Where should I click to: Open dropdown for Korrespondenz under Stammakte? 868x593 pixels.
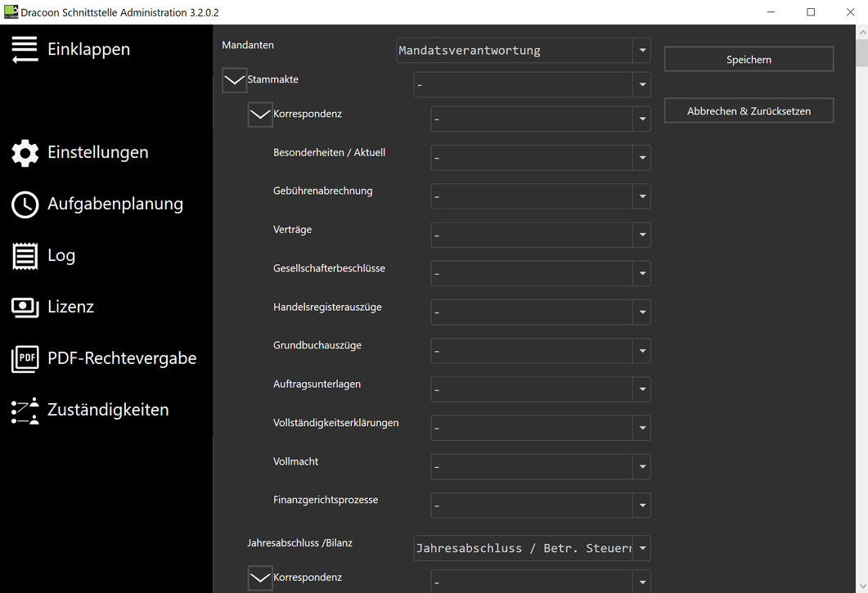540,119
